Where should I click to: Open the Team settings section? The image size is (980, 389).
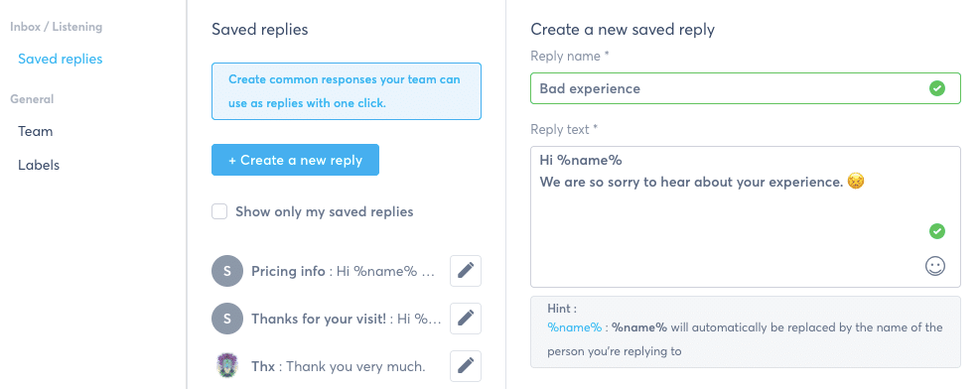tap(35, 131)
